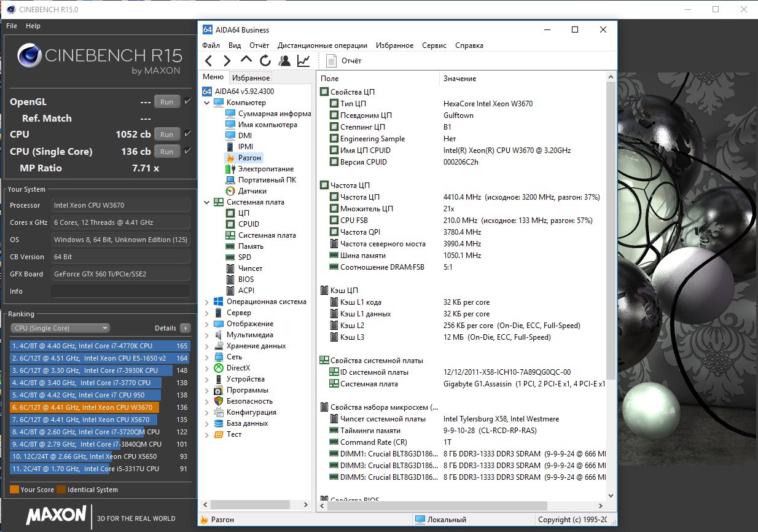Open SPD tree item
Viewport: 758px width, 532px height.
(x=238, y=257)
